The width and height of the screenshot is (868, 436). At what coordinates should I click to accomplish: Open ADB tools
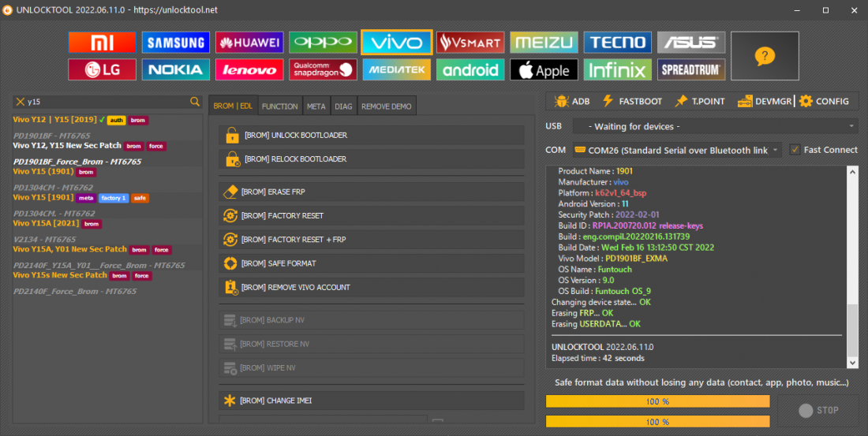click(572, 101)
